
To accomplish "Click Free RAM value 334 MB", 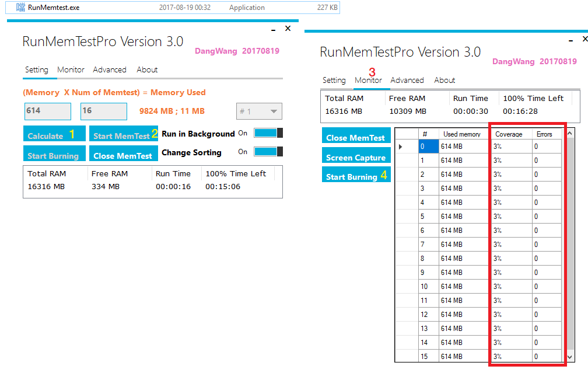I will (106, 187).
